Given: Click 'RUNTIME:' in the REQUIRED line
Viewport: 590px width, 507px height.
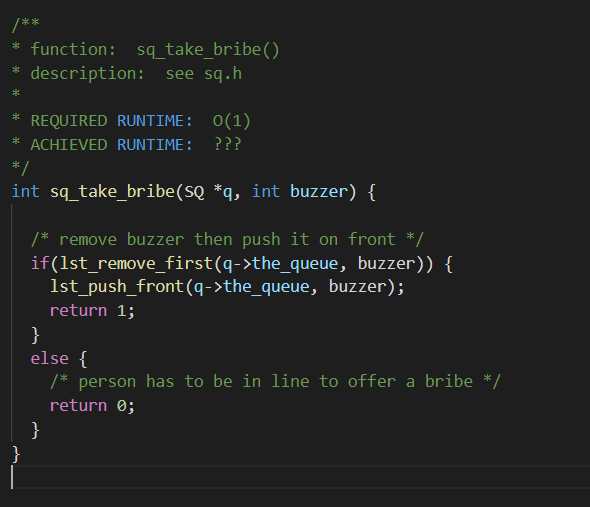Looking at the screenshot, I should click(x=154, y=121).
